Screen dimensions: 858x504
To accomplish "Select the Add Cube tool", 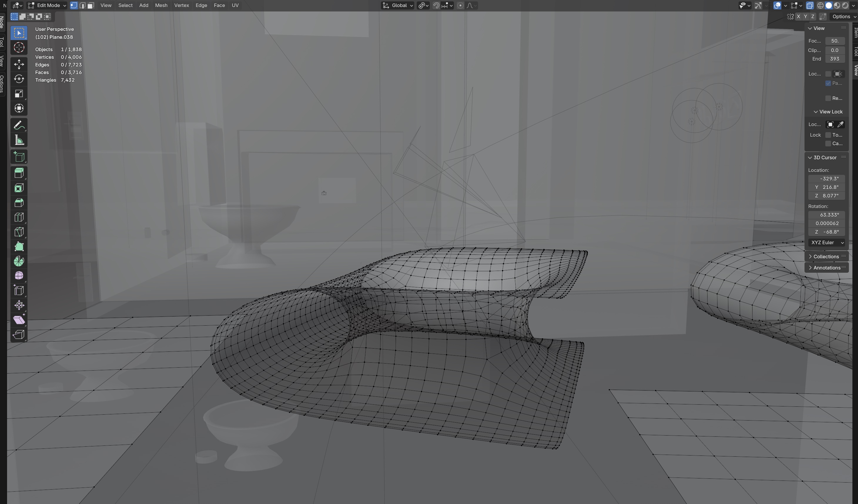I will (19, 157).
